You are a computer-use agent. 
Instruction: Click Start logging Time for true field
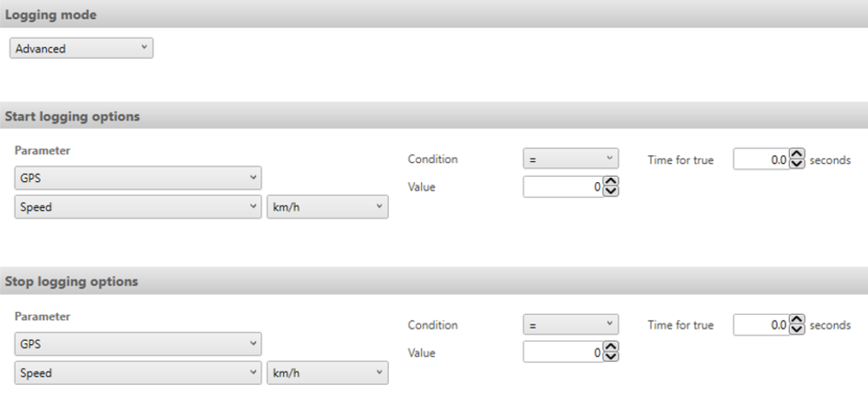coord(762,160)
